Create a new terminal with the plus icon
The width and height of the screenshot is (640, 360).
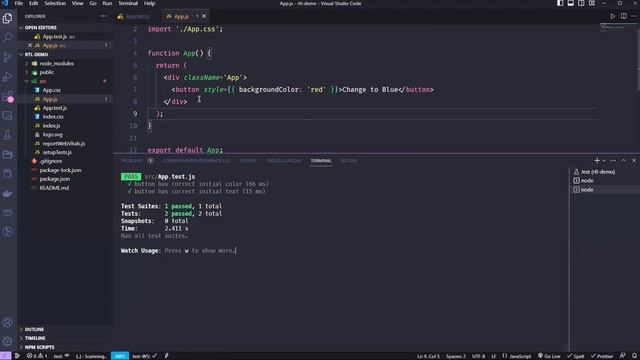click(597, 161)
